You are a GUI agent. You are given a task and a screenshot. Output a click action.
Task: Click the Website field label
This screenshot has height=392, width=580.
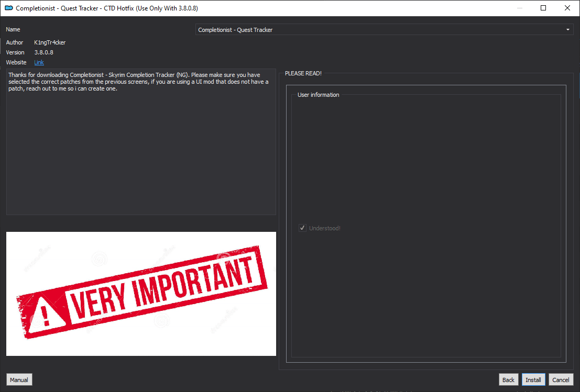16,62
